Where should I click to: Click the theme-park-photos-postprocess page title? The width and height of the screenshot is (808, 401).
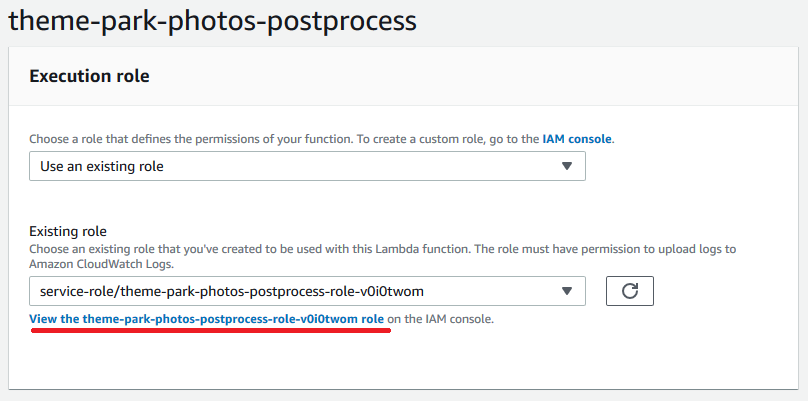point(212,21)
